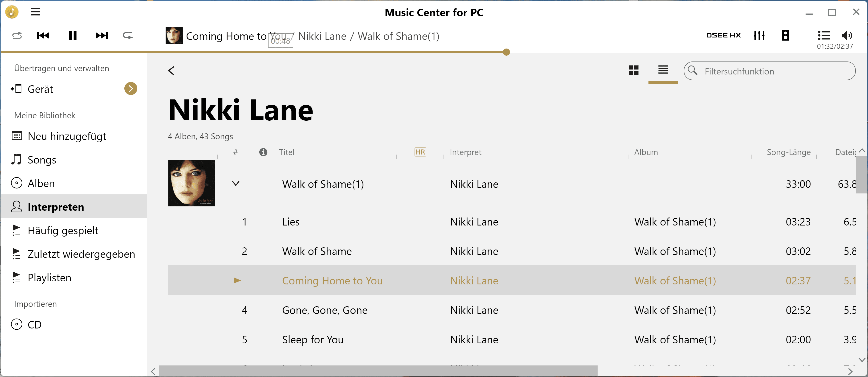868x377 pixels.
Task: Click the volume speaker icon
Action: tap(846, 35)
